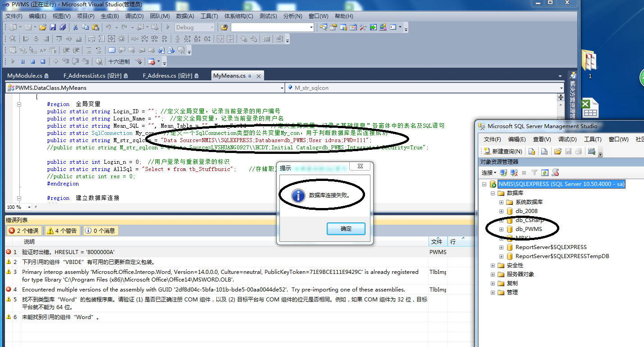Expand 系统数据库 folder node

point(501,202)
